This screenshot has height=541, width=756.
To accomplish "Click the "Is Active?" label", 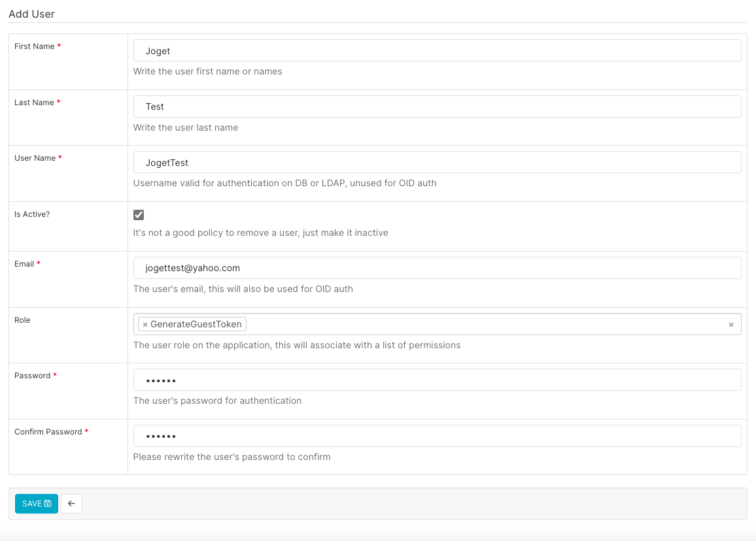I will pyautogui.click(x=32, y=214).
